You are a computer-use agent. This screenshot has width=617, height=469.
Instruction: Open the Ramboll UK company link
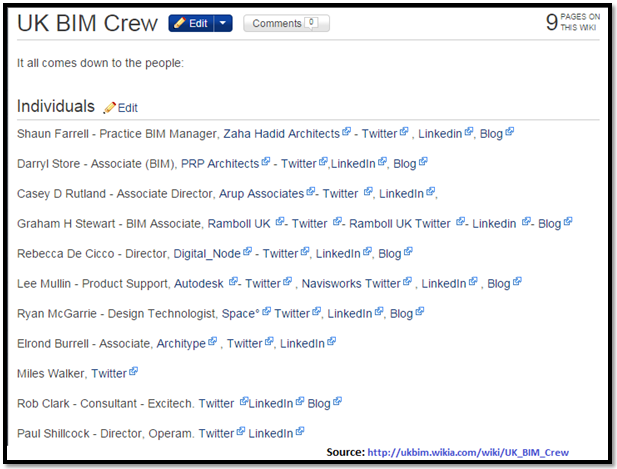239,223
